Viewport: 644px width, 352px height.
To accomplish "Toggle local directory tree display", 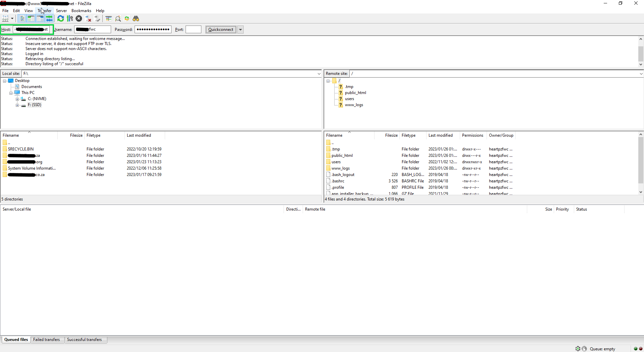I will [31, 19].
